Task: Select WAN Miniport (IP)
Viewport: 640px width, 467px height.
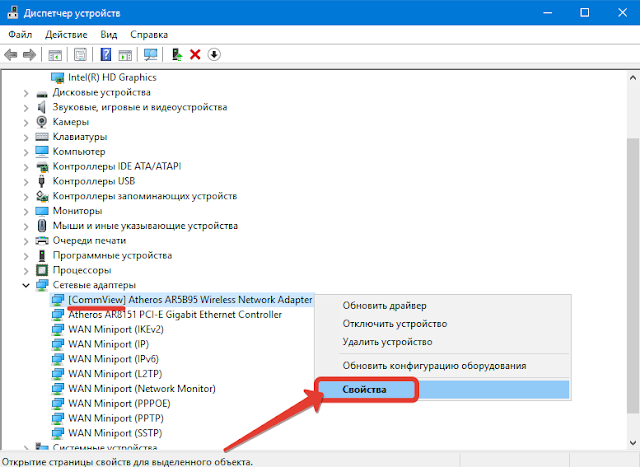Action: click(x=109, y=344)
